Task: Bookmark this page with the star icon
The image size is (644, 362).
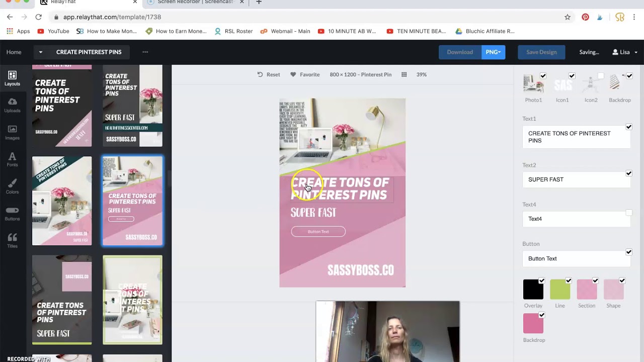Action: pyautogui.click(x=568, y=17)
